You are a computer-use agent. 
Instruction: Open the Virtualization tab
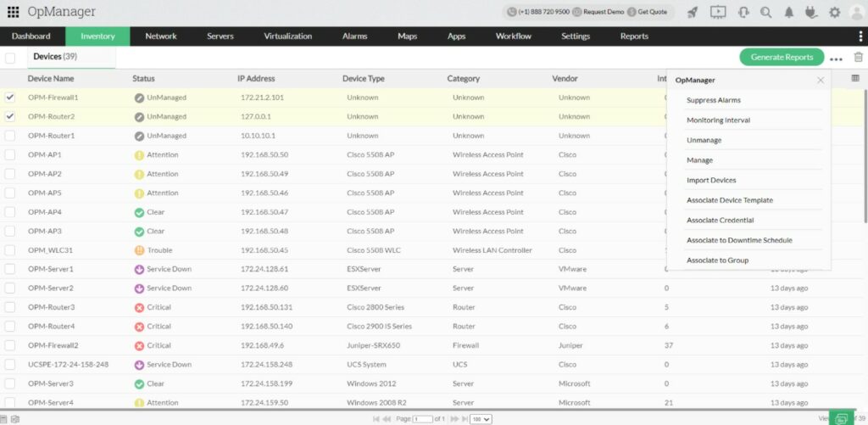288,36
